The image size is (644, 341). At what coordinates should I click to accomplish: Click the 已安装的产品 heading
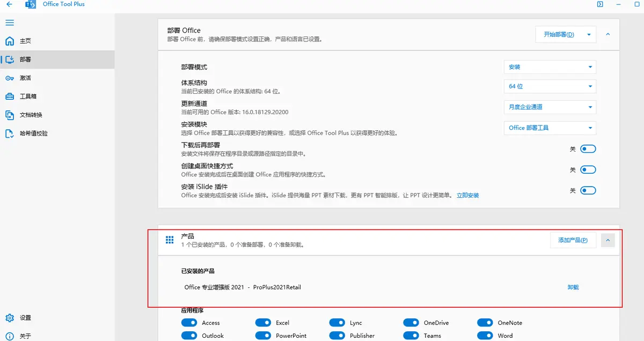[x=198, y=271]
